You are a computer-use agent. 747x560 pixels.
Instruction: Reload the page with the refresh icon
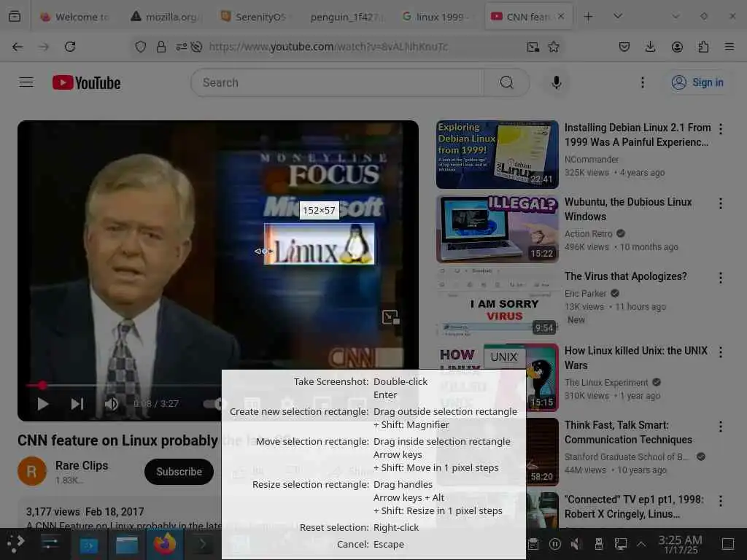click(70, 47)
